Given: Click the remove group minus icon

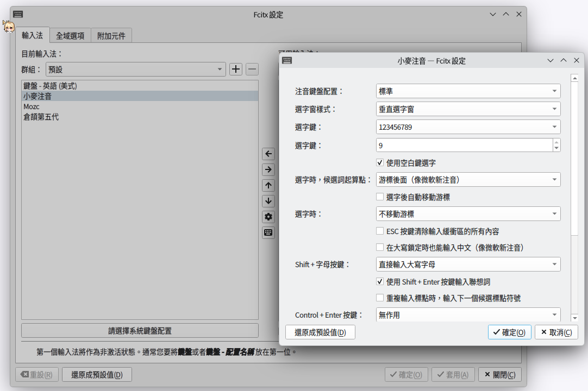Looking at the screenshot, I should coord(252,69).
